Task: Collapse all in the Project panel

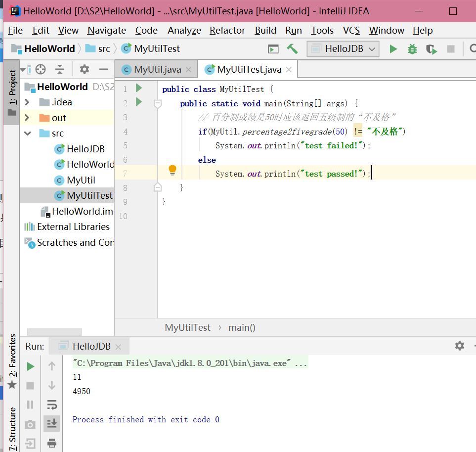Action: click(60, 70)
